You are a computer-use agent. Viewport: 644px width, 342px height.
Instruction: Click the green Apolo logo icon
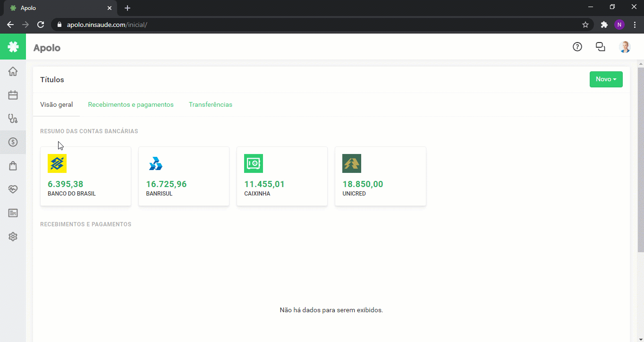(x=13, y=47)
